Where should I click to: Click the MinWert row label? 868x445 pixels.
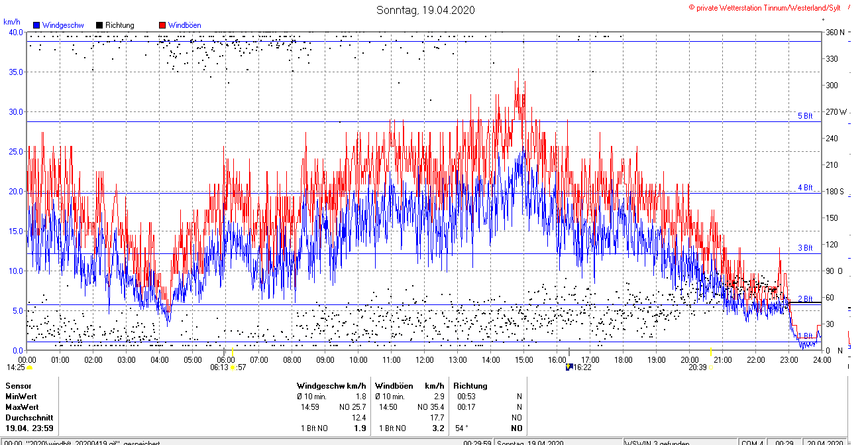click(x=21, y=396)
